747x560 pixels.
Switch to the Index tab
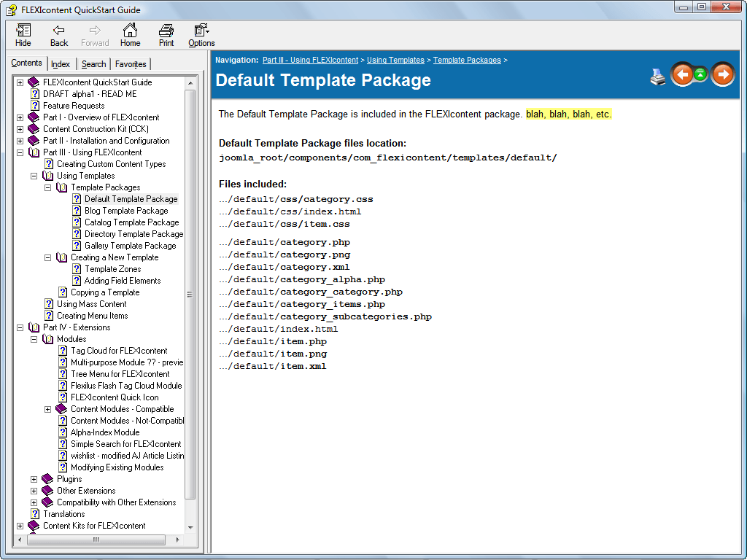coord(61,64)
